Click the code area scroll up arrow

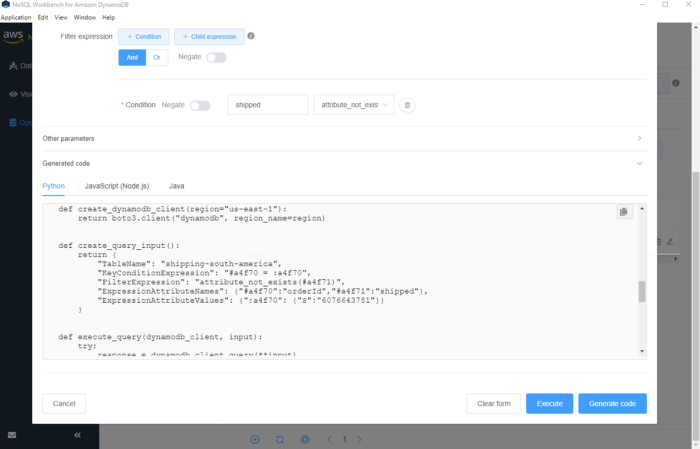[642, 208]
